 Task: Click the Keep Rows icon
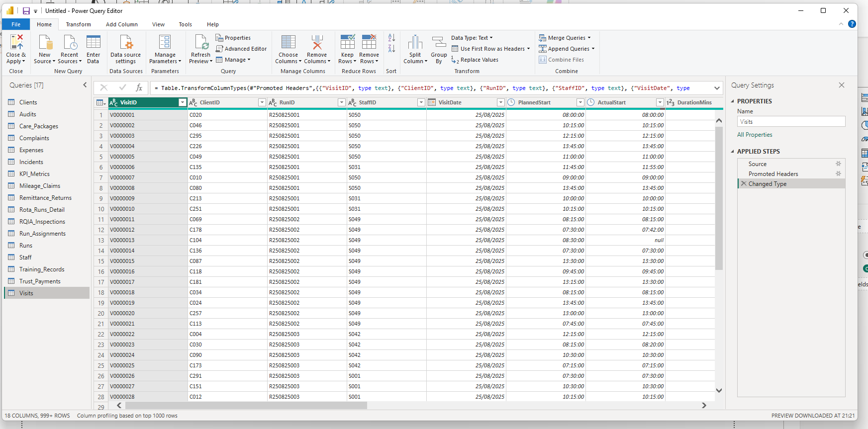tap(348, 42)
